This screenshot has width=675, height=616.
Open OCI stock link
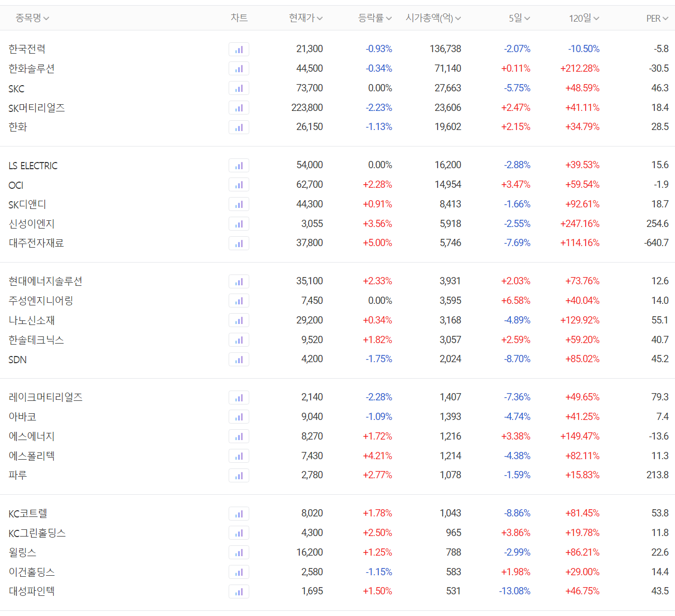pos(16,185)
